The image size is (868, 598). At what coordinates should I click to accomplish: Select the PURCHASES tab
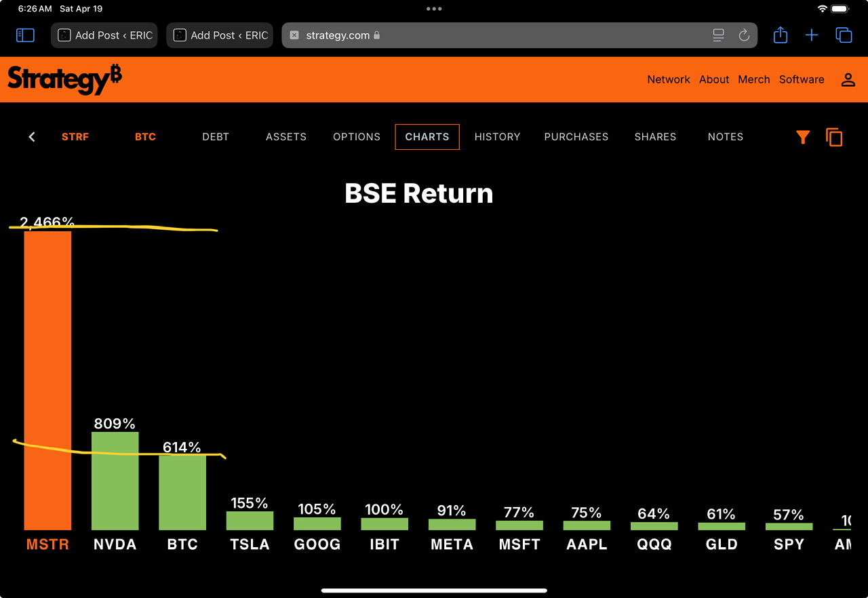point(576,137)
